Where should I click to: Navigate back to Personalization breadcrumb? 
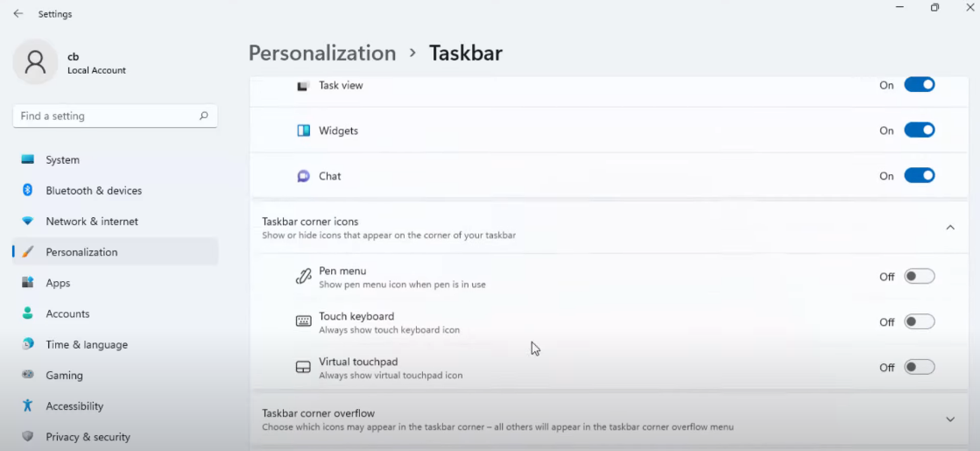[322, 53]
